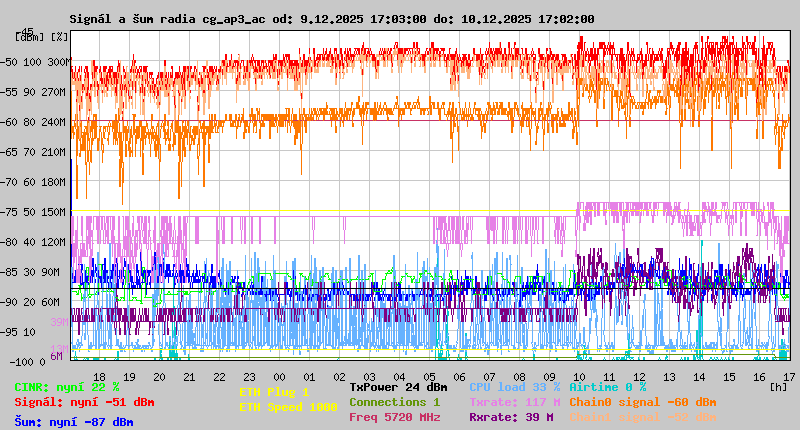Click the yellow 'ETH Plug 1' legend

[x=274, y=393]
